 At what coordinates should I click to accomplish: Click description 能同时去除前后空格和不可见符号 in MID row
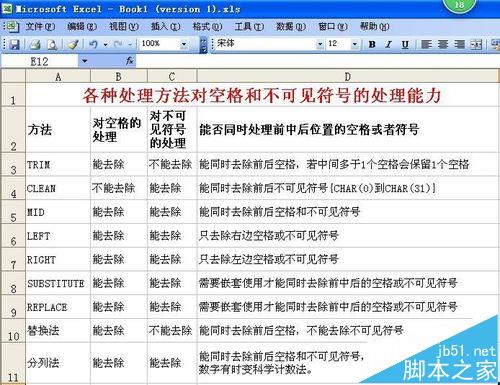pos(279,212)
